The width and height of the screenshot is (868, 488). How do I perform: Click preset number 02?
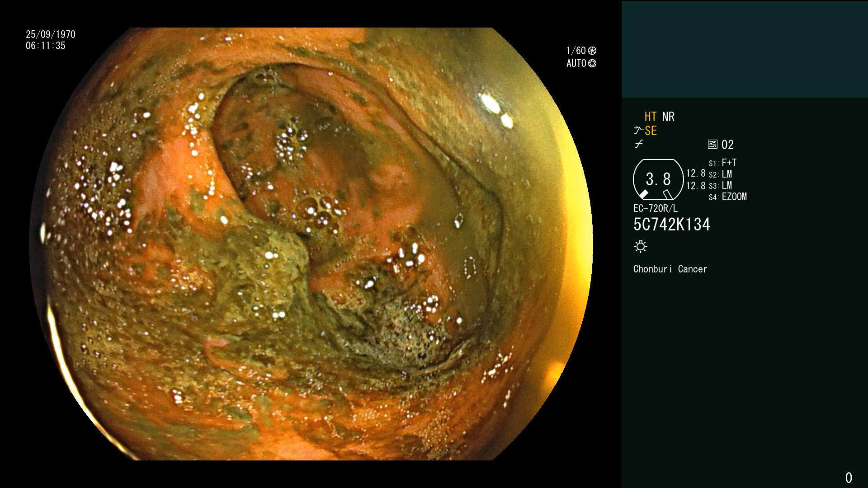[x=727, y=145]
